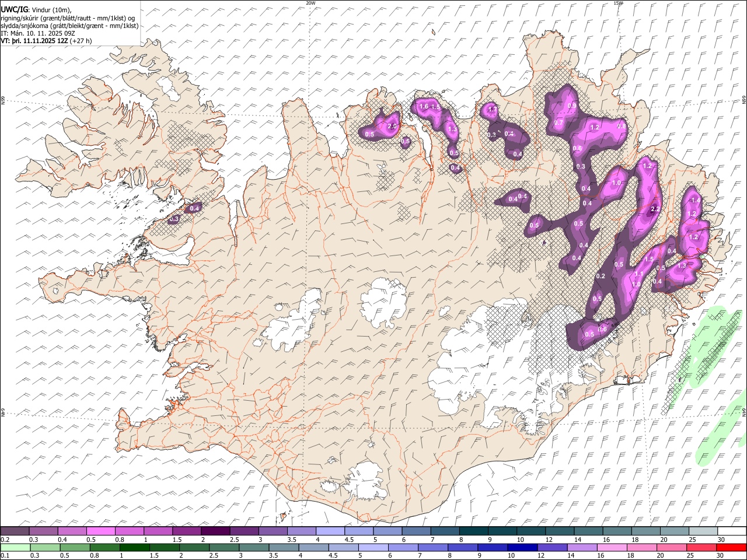Click the snow legend swatch between 0.3 and 0.4
Image resolution: width=747 pixels, height=560 pixels.
tap(43, 531)
